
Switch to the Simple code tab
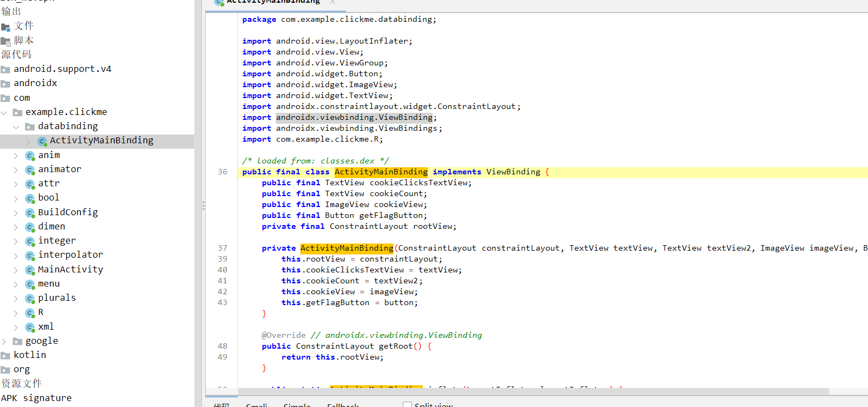tap(297, 405)
